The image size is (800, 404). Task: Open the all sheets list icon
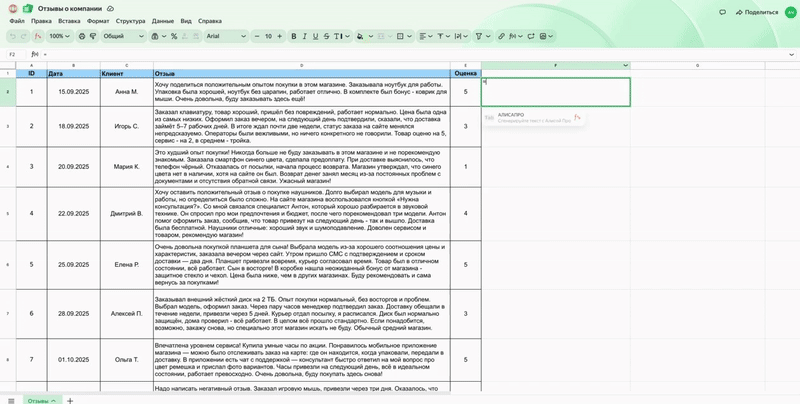(x=11, y=399)
